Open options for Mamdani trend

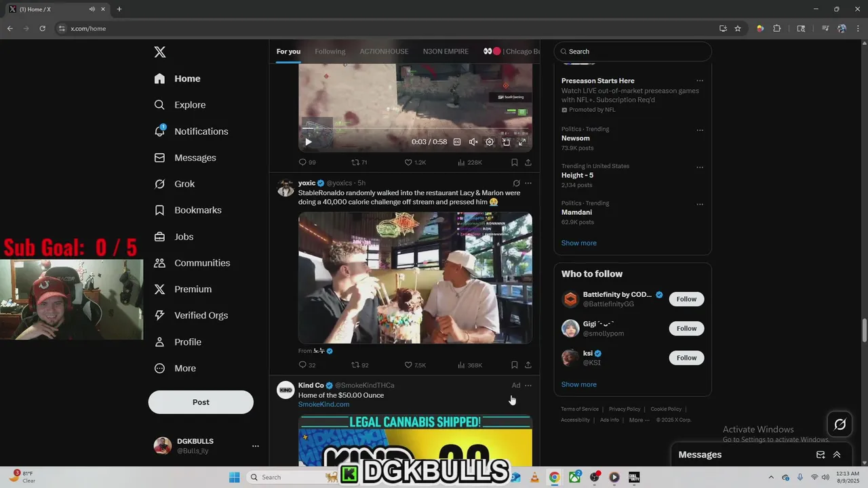700,204
